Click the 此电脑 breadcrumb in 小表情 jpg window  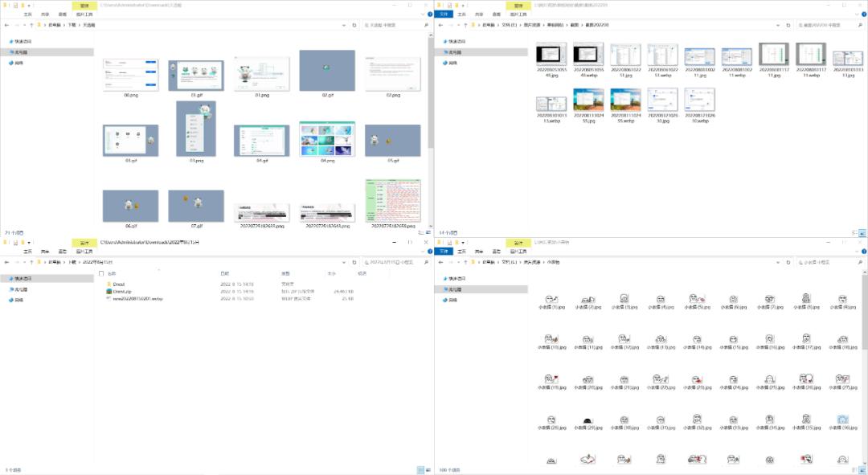[489, 262]
